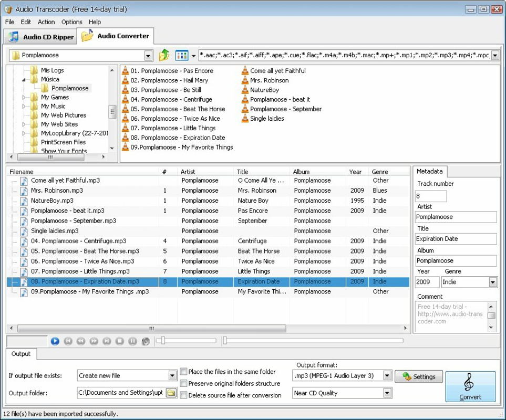Click the Convert button
The image size is (506, 420).
click(x=470, y=386)
